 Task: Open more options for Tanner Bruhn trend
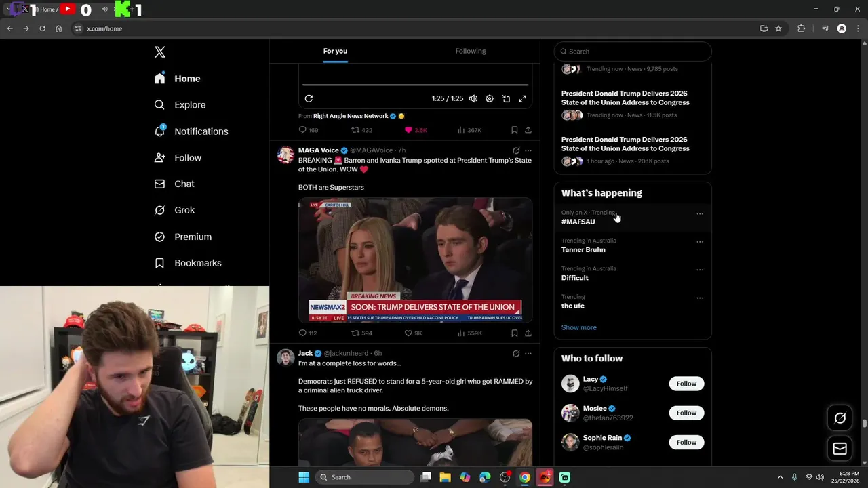click(700, 242)
